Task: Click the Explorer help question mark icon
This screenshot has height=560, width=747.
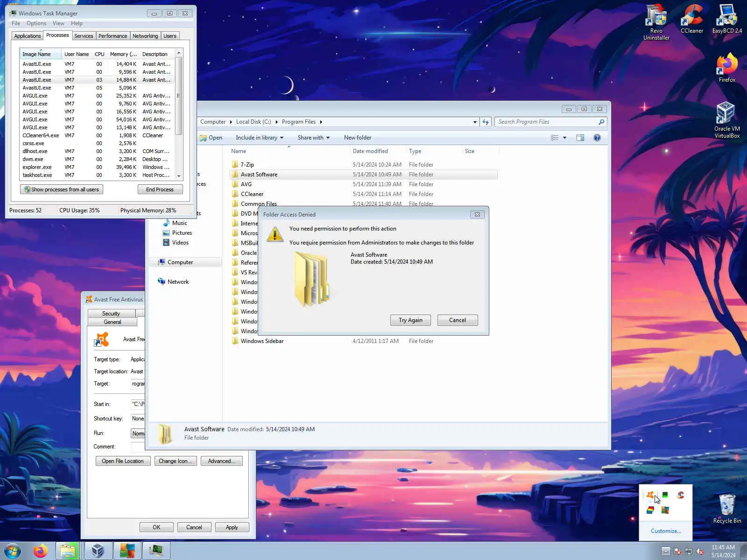Action: (597, 138)
